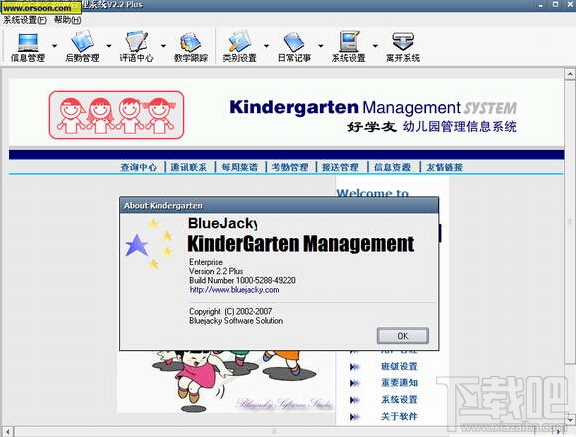
Task: Click arrow icon beside 关于软件
Action: coord(355,417)
